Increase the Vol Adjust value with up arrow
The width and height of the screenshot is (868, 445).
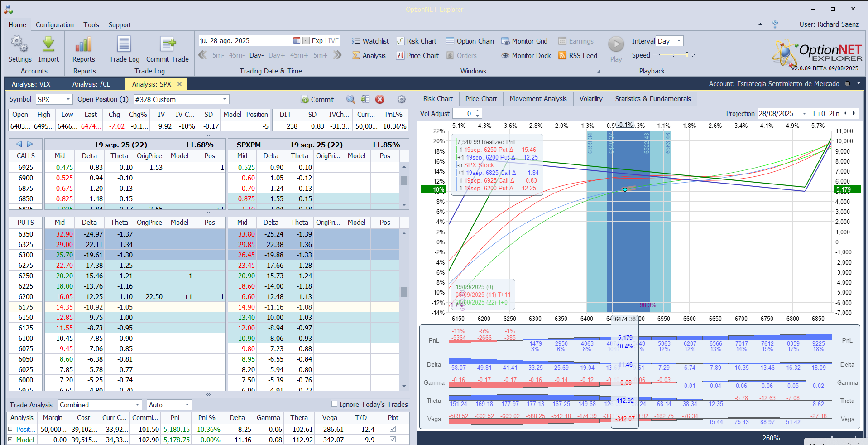[x=478, y=111]
